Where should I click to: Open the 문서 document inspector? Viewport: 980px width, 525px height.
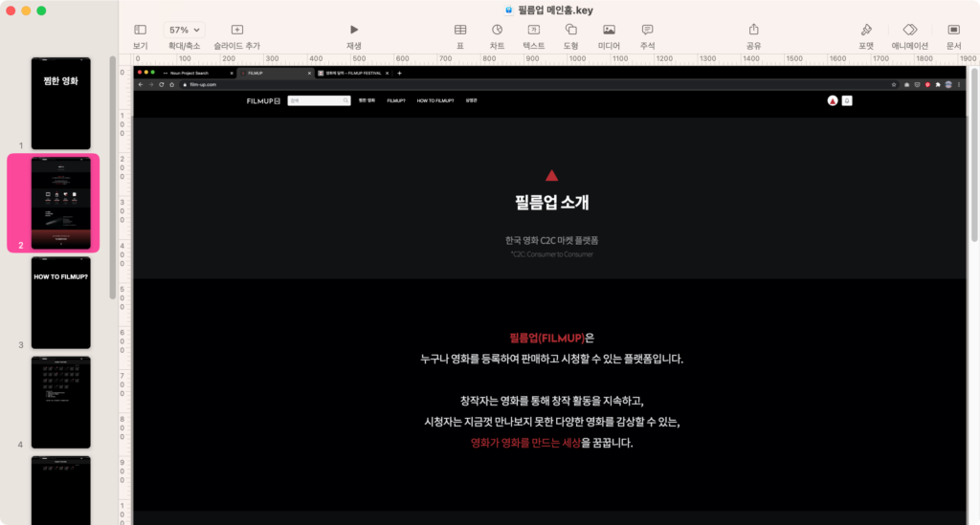[x=953, y=30]
